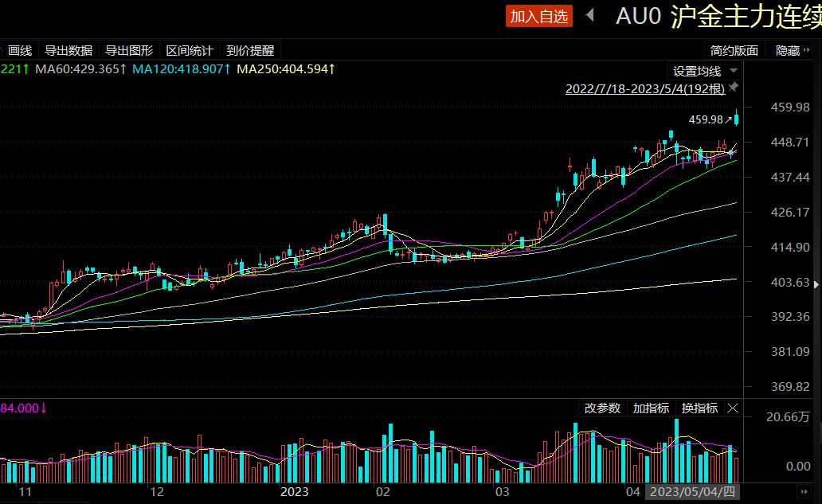Click the 2022/7/18-2023/5/4(192根) date range link
The image size is (822, 504).
click(645, 88)
